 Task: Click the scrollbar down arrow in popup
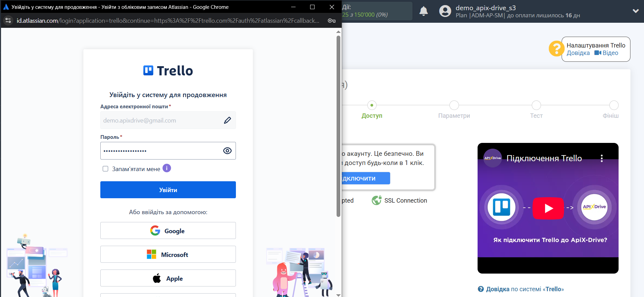pyautogui.click(x=338, y=295)
